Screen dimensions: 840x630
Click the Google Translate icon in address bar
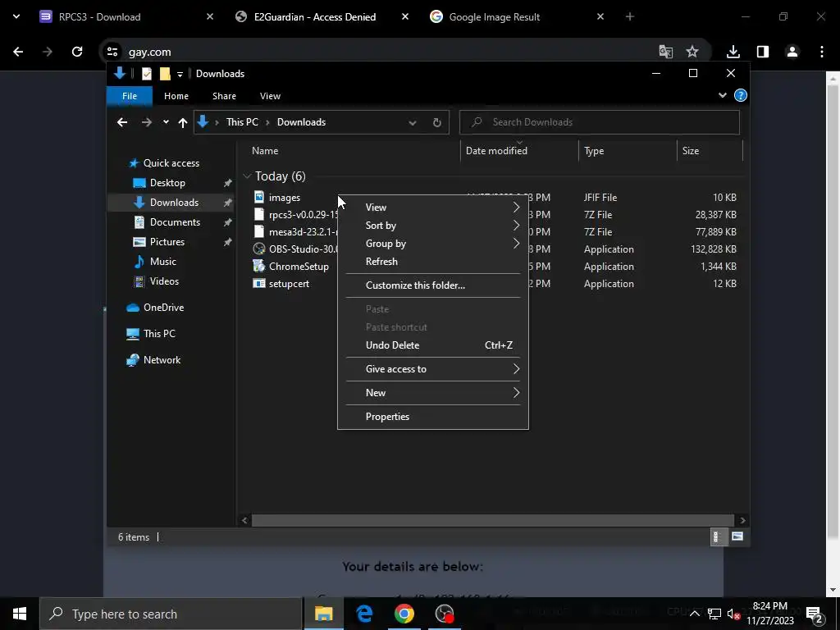665,52
